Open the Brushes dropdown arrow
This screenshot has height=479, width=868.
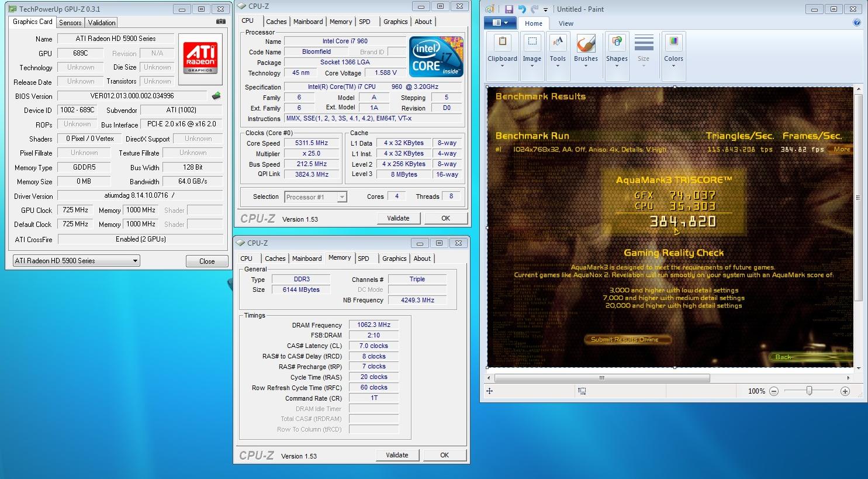click(x=586, y=66)
